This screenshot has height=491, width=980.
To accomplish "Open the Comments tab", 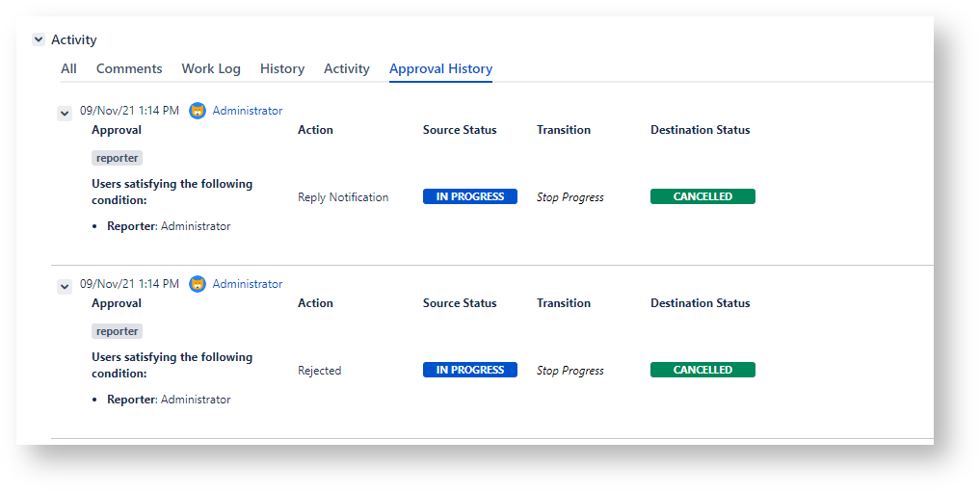I will (x=129, y=68).
